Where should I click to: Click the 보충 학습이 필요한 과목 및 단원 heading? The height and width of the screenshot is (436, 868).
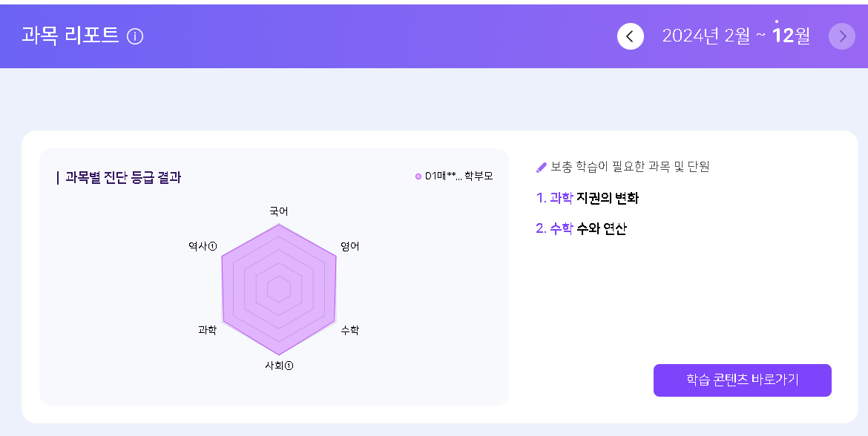(630, 167)
